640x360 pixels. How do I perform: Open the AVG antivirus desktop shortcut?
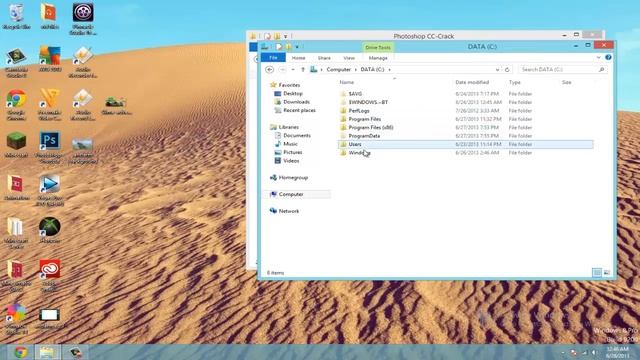[50, 59]
